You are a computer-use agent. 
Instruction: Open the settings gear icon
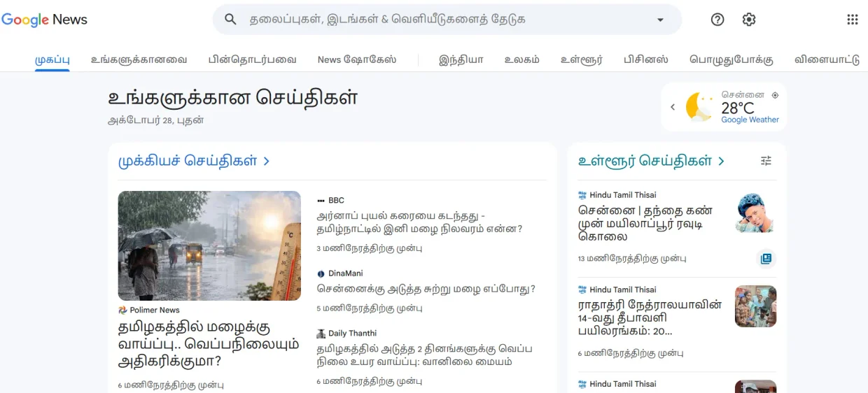pyautogui.click(x=749, y=20)
